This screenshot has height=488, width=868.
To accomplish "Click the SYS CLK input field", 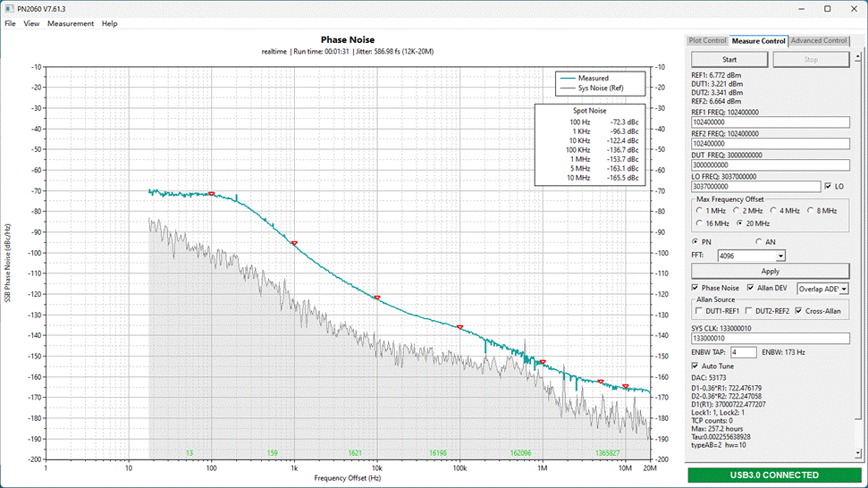I will pyautogui.click(x=770, y=339).
